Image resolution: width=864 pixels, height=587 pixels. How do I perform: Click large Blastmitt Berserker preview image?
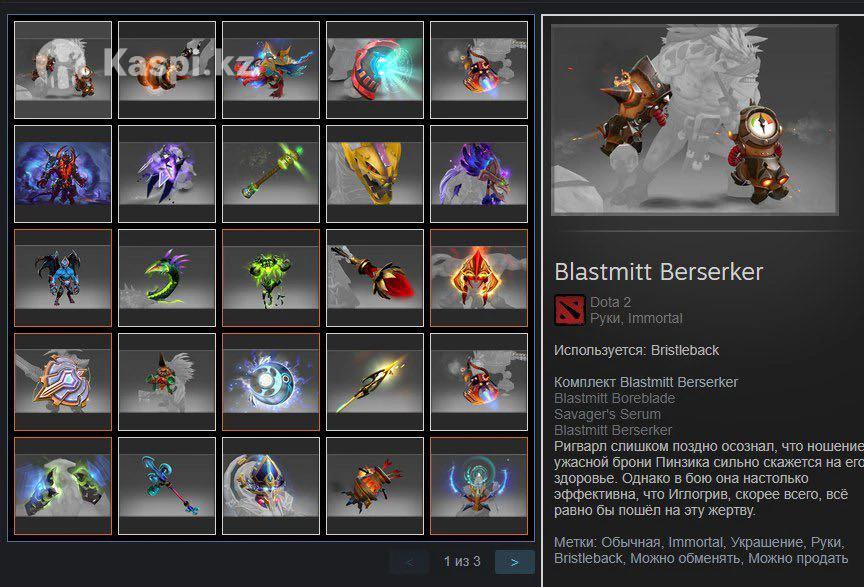coord(695,120)
